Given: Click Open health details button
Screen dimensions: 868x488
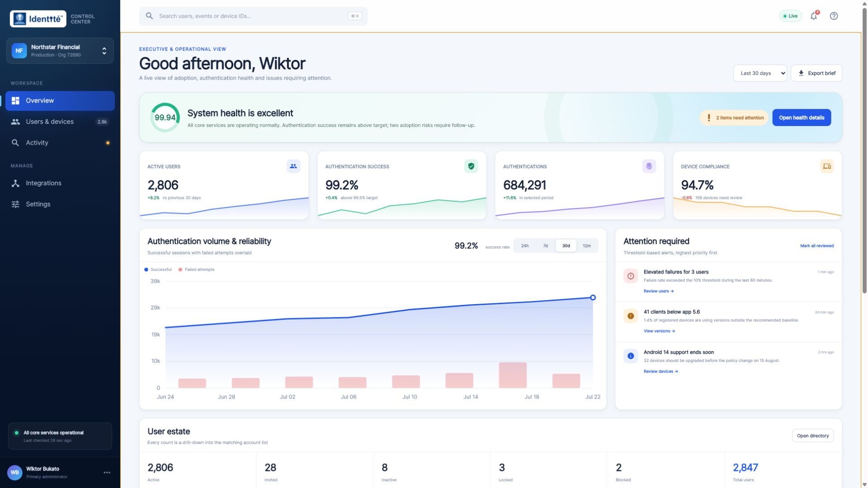Looking at the screenshot, I should (801, 117).
